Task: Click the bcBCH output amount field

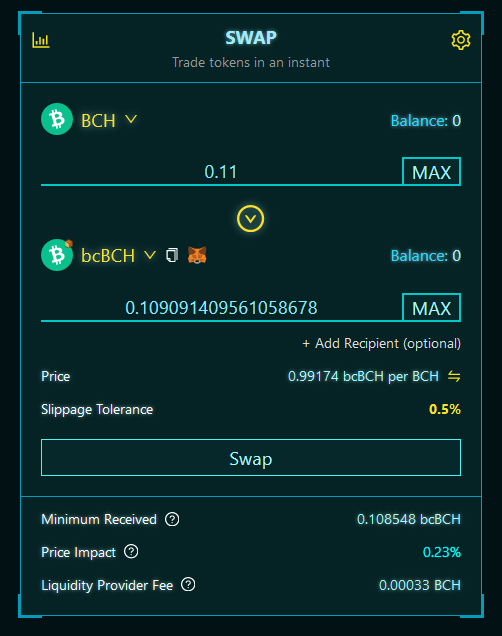Action: [x=221, y=308]
